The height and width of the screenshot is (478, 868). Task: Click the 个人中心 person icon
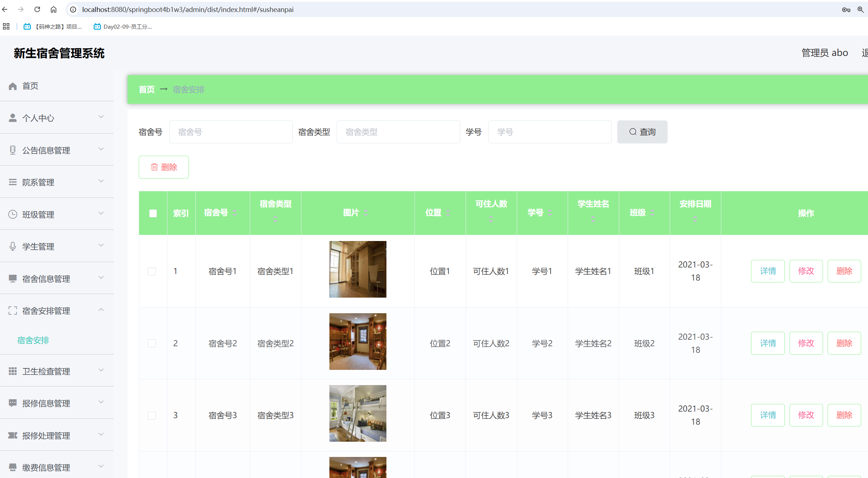click(x=13, y=117)
